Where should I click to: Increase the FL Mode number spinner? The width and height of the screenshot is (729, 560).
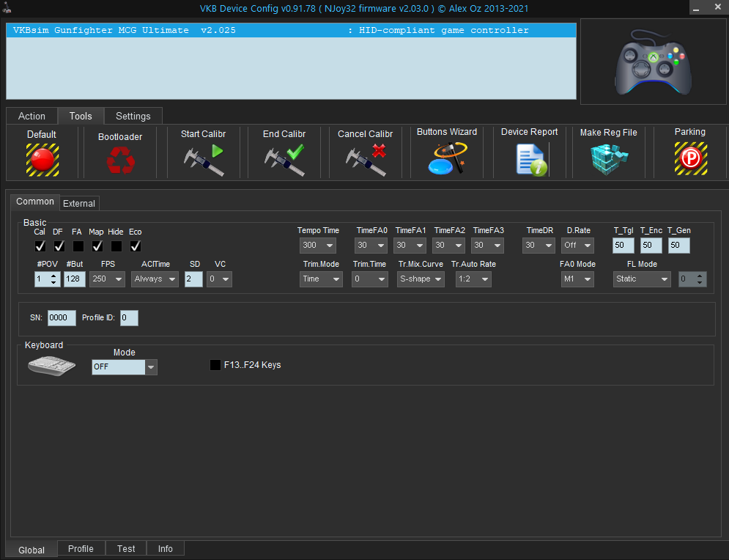click(x=700, y=276)
